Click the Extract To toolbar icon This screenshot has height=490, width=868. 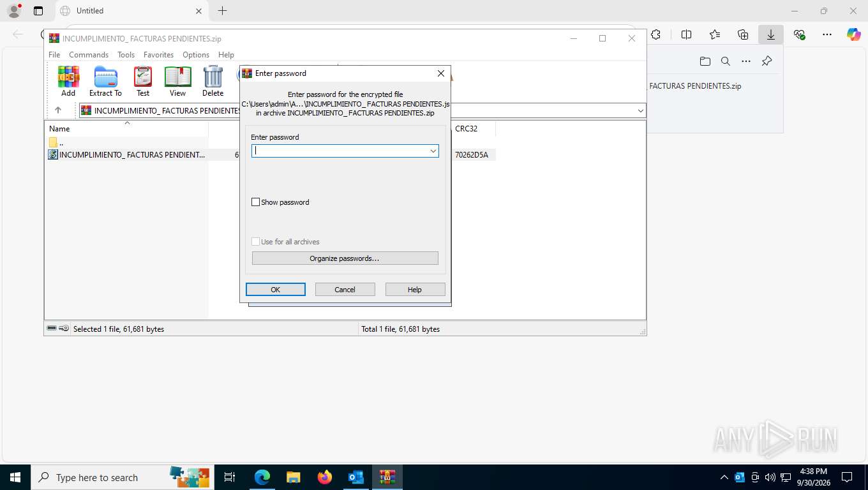click(x=105, y=82)
